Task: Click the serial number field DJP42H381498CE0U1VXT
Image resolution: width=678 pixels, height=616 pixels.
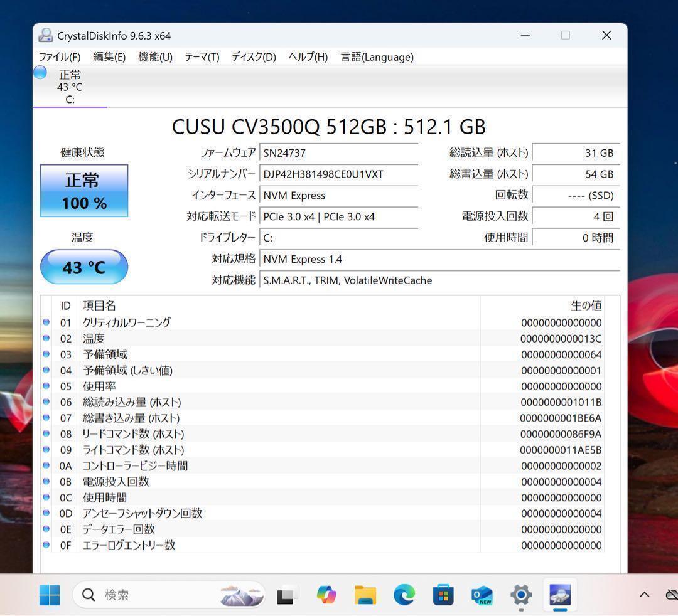Action: pyautogui.click(x=338, y=174)
